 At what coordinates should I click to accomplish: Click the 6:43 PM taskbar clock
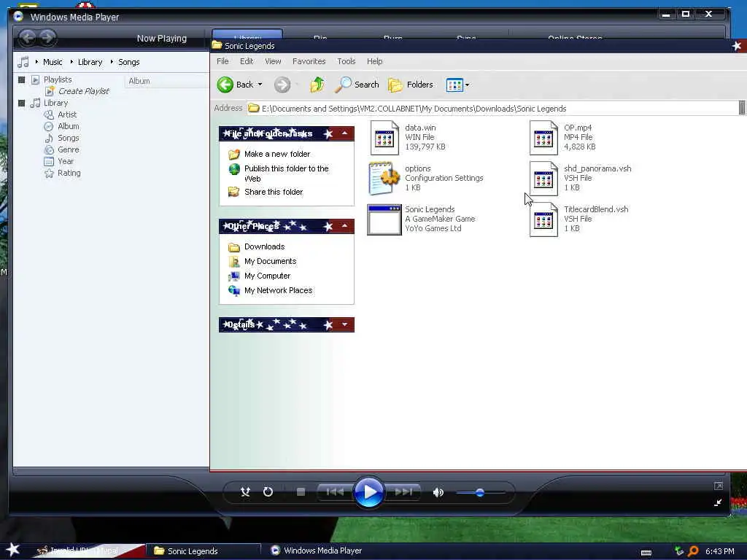719,551
